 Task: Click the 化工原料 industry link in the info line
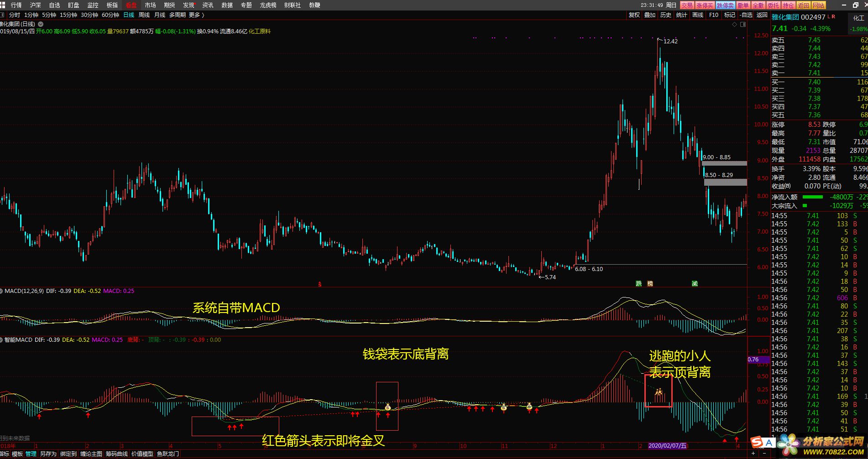260,31
